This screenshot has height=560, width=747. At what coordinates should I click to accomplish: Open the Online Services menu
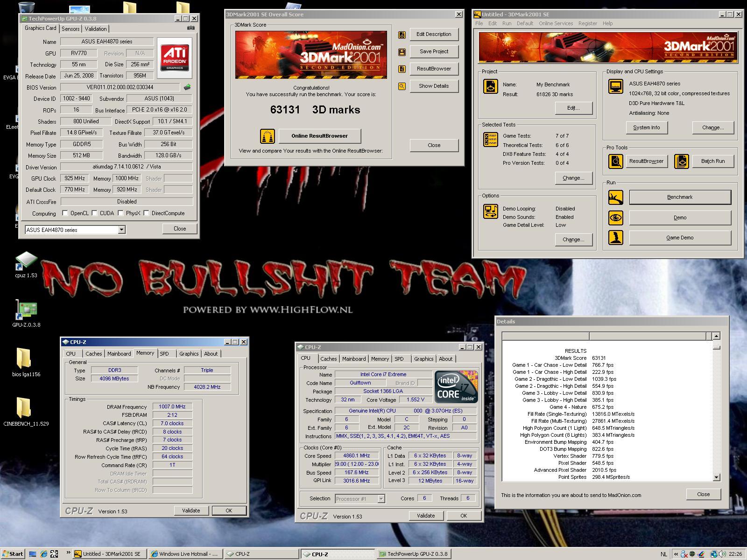(556, 23)
